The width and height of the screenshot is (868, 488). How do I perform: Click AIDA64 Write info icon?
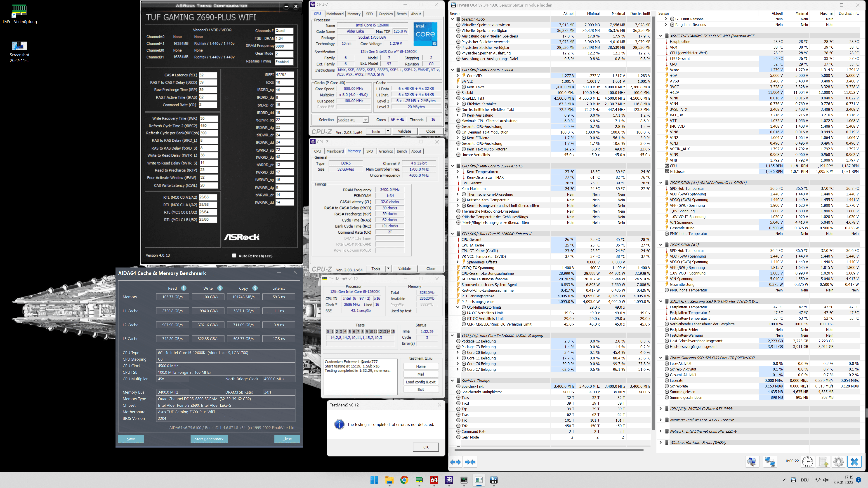tap(220, 288)
